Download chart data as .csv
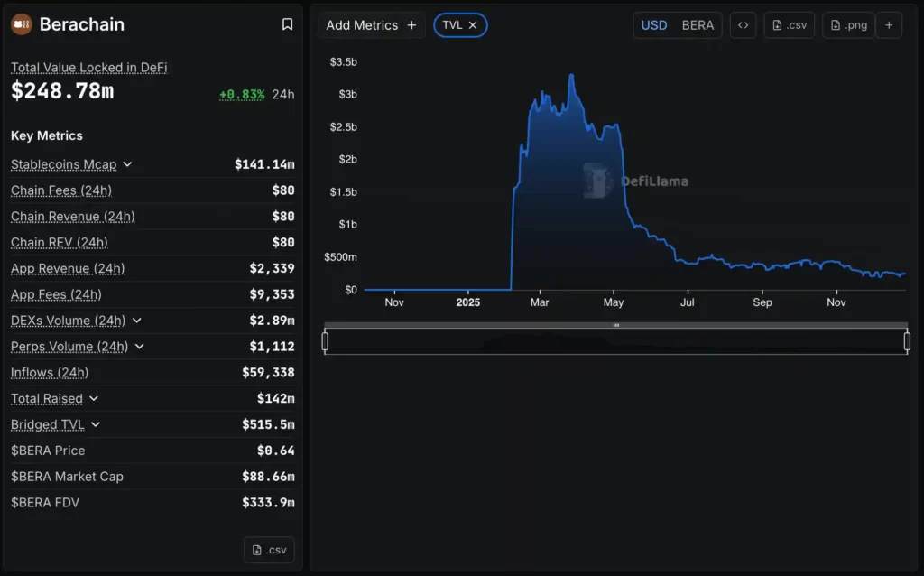 click(790, 25)
